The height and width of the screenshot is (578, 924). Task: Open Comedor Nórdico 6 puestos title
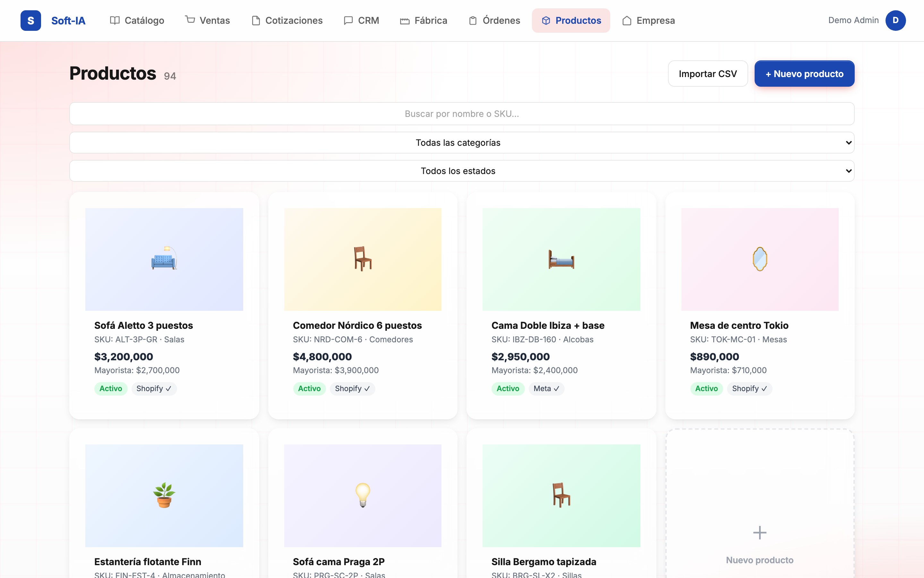coord(357,325)
